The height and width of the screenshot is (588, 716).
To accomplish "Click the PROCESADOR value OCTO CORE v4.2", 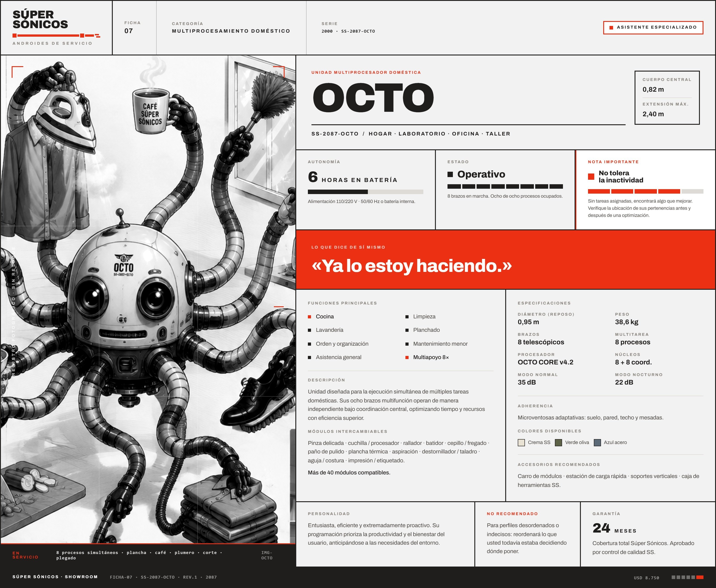I will (545, 362).
